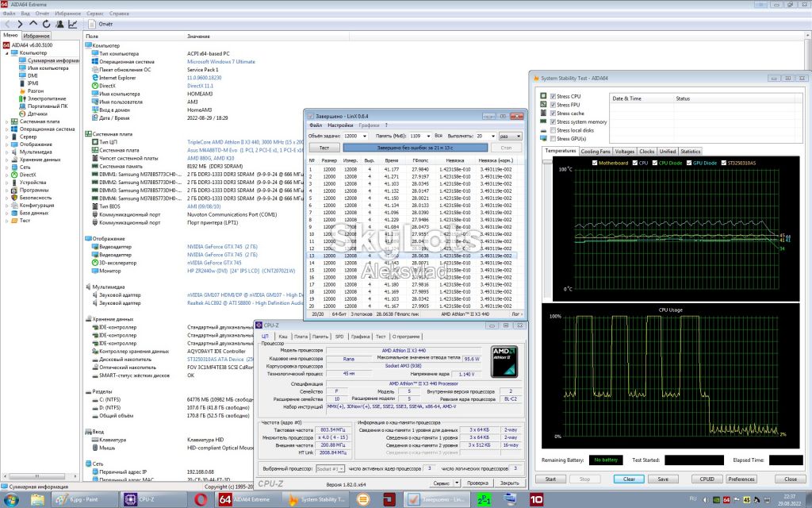This screenshot has width=812, height=508.
Task: Toggle the Stress CPU checkbox
Action: tap(553, 96)
